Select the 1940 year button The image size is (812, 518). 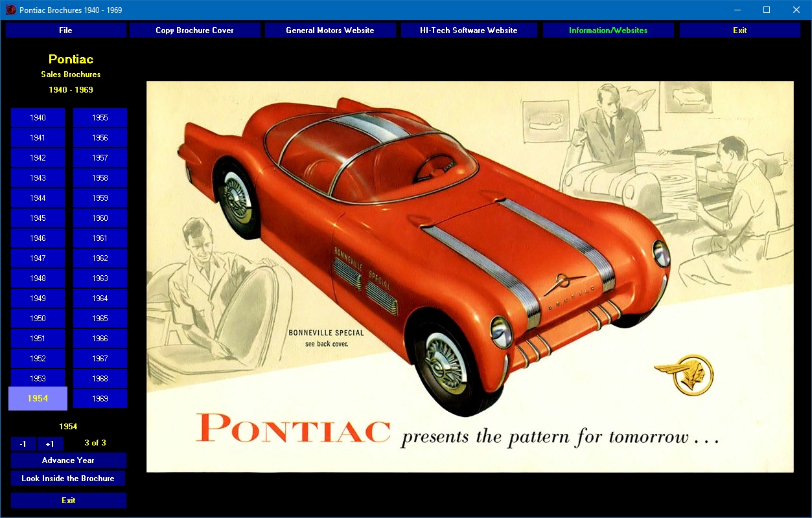(x=38, y=118)
